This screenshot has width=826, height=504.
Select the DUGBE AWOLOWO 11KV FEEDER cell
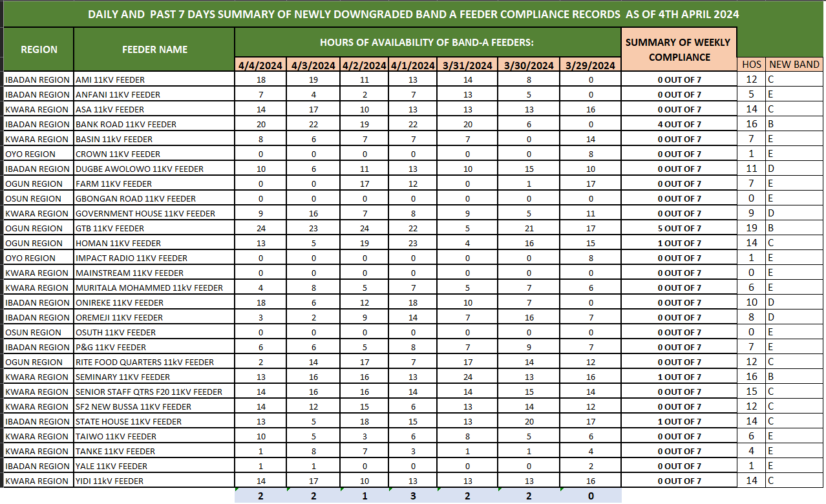pos(154,169)
